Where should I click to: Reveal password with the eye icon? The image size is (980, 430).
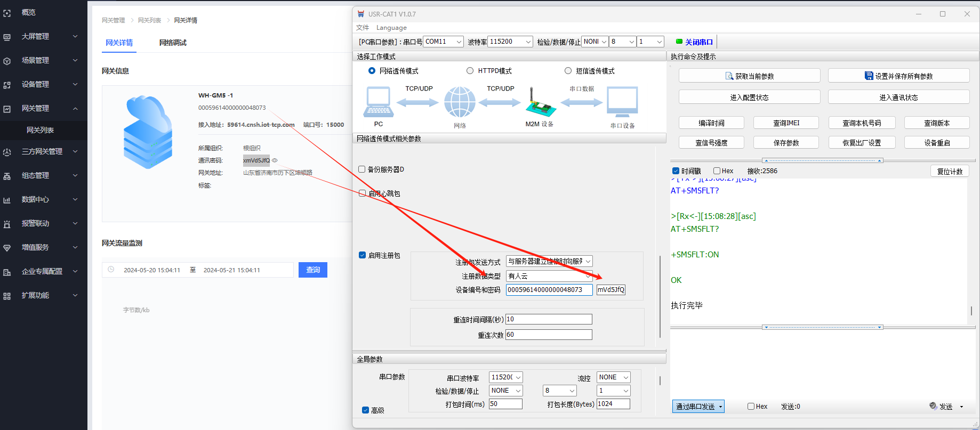point(275,160)
